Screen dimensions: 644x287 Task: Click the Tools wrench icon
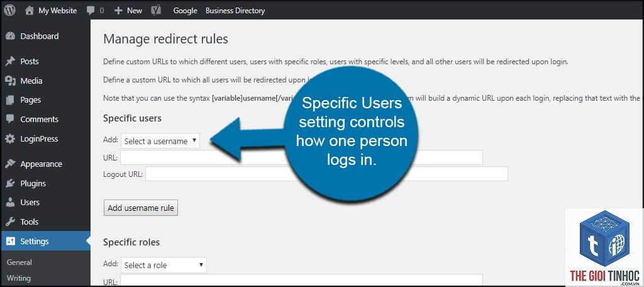(10, 222)
